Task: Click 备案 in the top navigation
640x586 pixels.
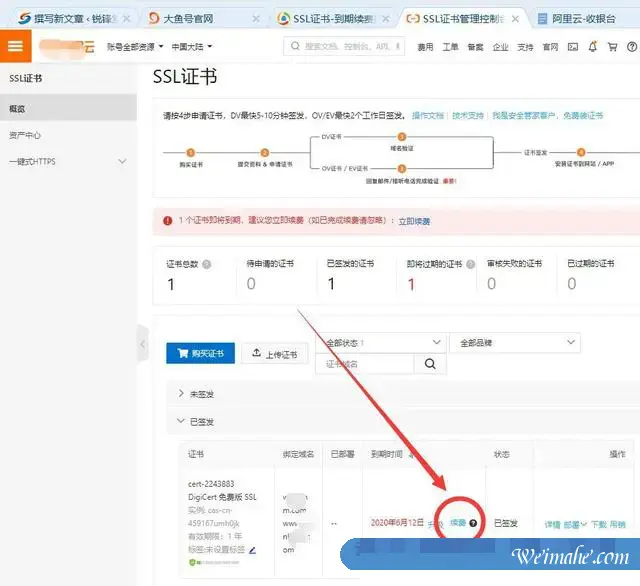Action: coord(475,47)
